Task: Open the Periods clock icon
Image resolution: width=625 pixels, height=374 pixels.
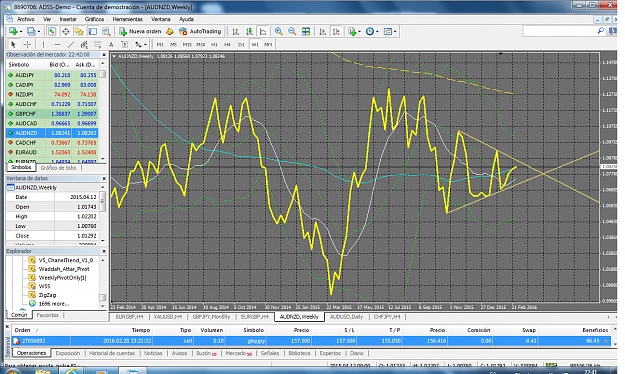Action: click(369, 31)
